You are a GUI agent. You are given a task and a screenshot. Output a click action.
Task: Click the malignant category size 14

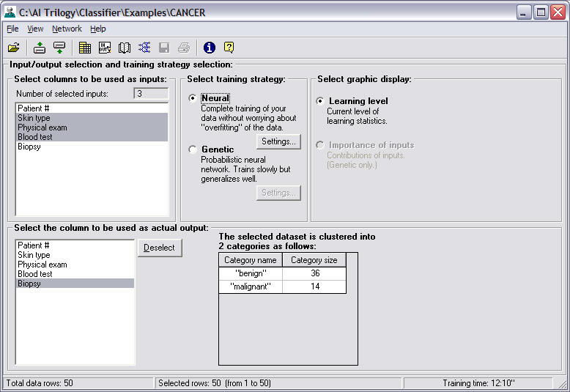(x=314, y=286)
